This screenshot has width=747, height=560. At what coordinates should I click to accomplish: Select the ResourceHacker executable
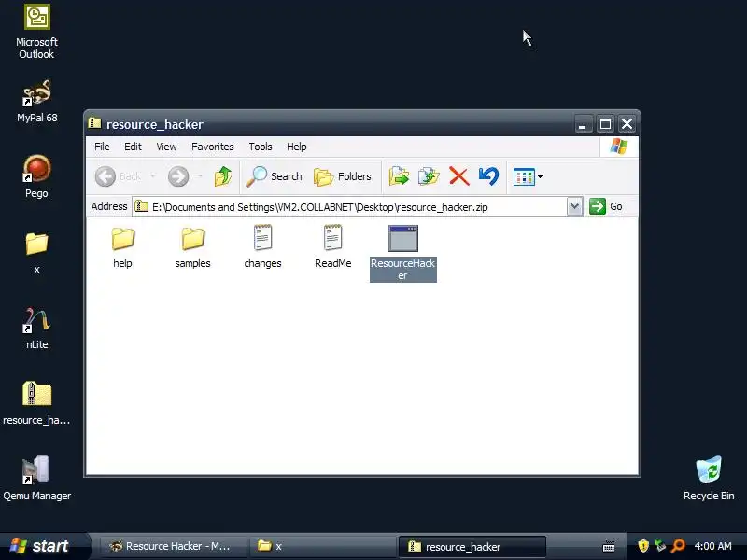(403, 253)
